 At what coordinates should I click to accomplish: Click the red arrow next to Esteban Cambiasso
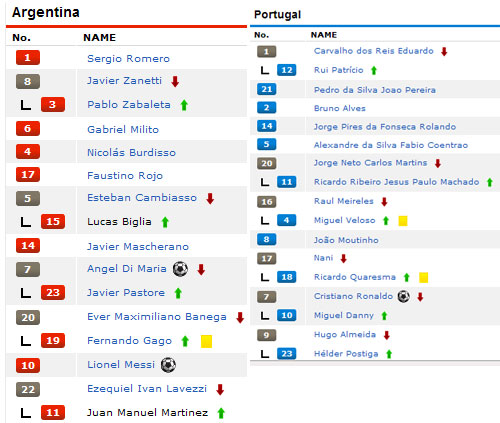coord(210,198)
